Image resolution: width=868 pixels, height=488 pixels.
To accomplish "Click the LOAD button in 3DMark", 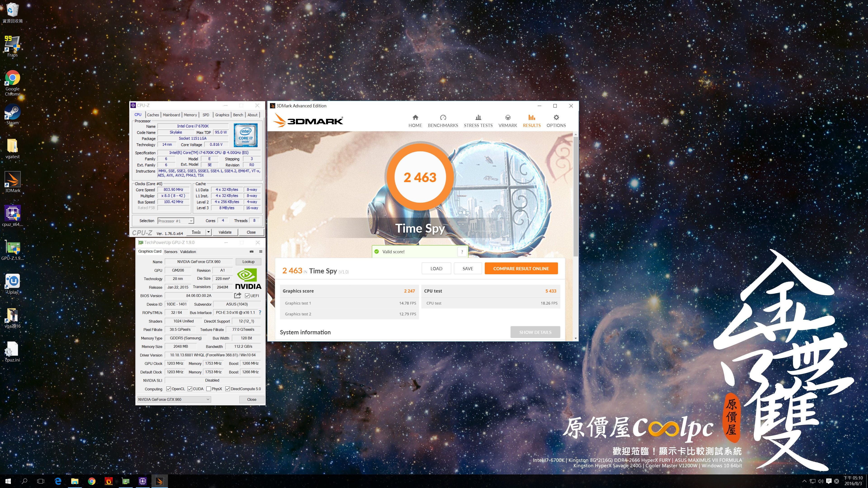I will click(436, 268).
